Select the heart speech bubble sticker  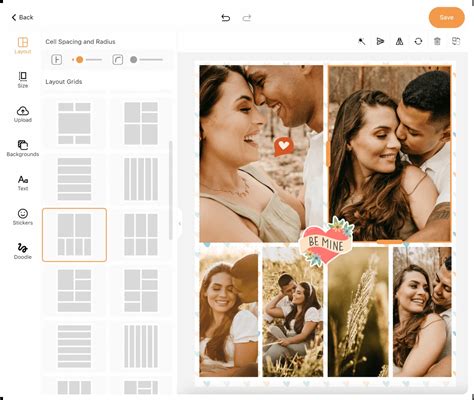283,146
